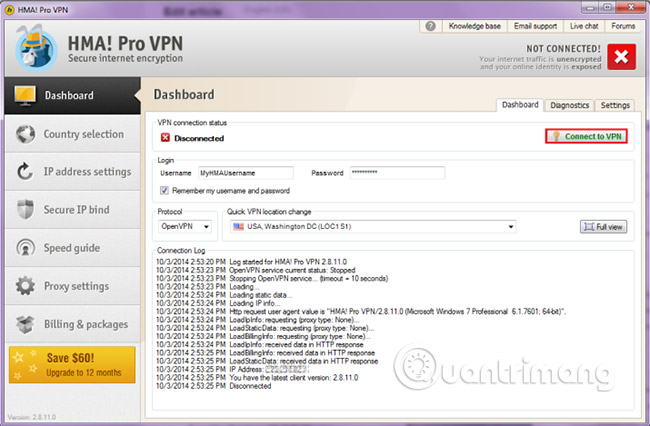Click log line 'You have the latest client version: 2.8.11.0'
650x426 pixels.
click(x=257, y=378)
